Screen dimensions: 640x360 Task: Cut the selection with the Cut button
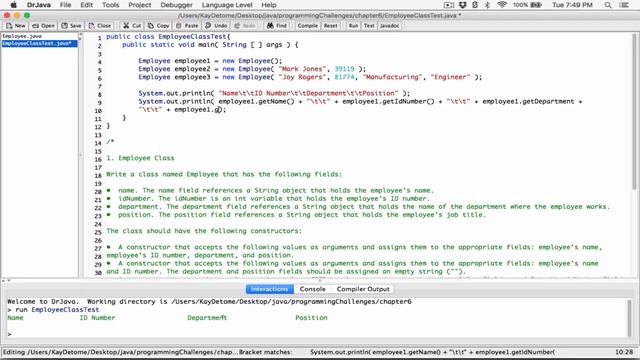(x=132, y=26)
